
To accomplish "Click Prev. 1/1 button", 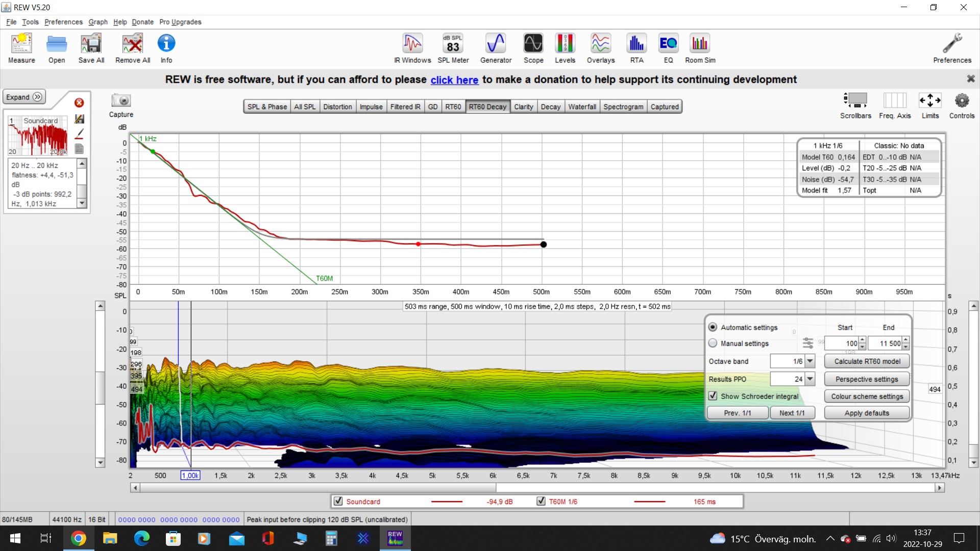I will (x=738, y=413).
